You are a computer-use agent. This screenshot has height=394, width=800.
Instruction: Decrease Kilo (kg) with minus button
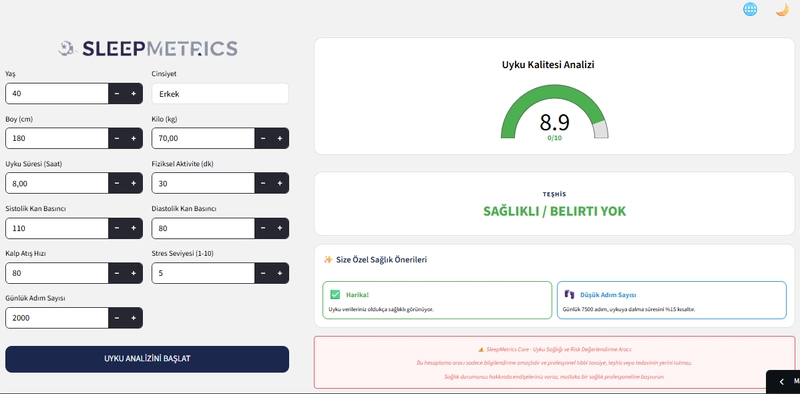[263, 138]
